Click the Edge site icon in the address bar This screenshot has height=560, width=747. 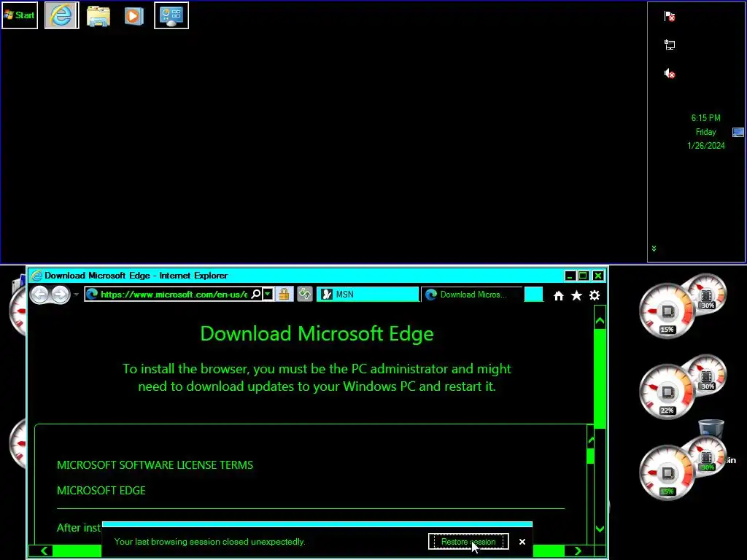tap(92, 295)
